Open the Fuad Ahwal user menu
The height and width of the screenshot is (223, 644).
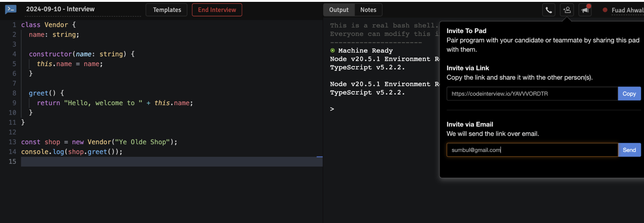(627, 10)
